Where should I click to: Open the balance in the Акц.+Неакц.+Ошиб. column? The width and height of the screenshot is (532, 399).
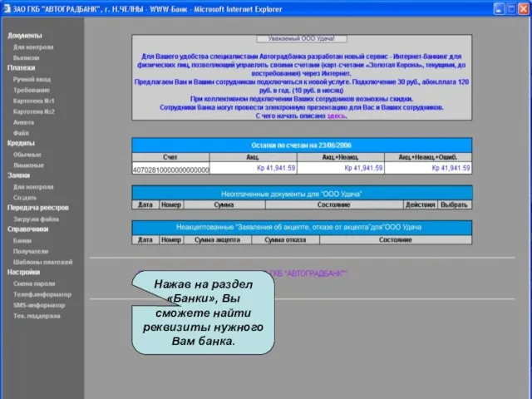[x=451, y=168]
